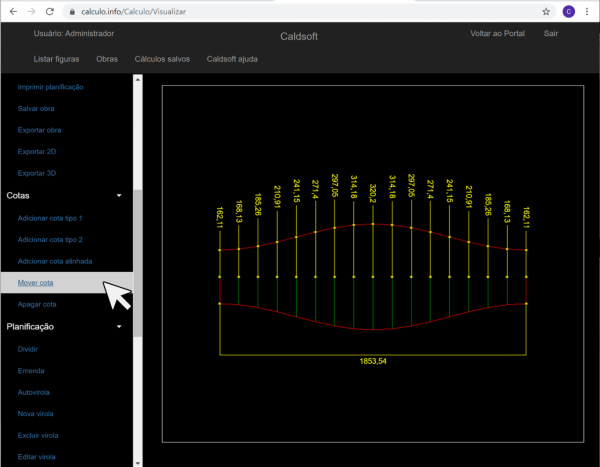Reload the page with refresh icon

51,11
